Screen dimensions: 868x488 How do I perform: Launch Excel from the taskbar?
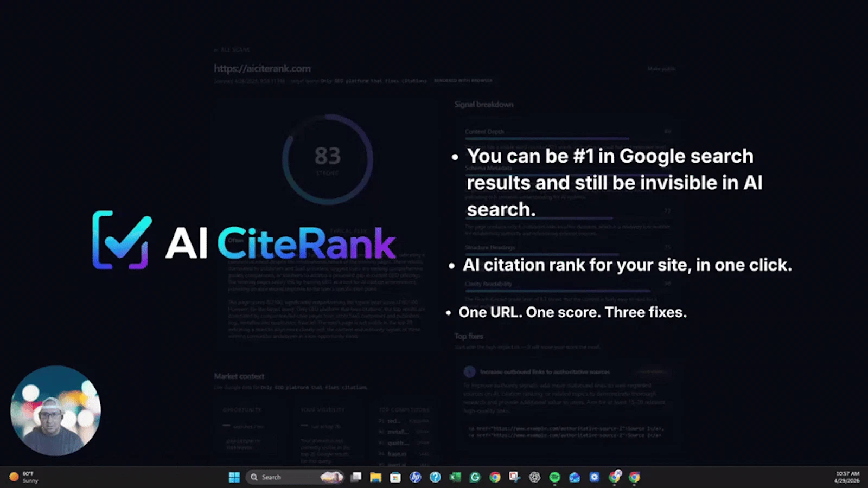(x=455, y=477)
